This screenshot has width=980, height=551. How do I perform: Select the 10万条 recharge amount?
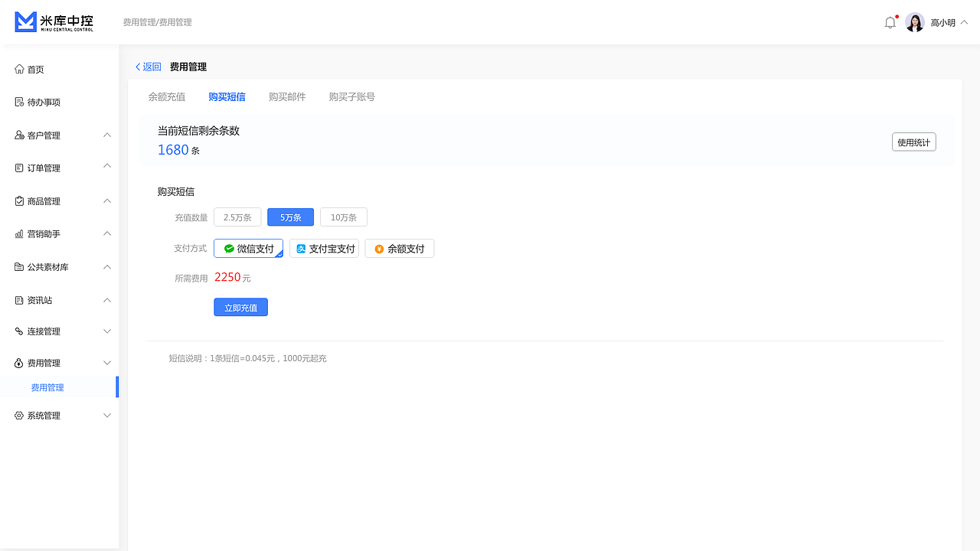tap(344, 217)
